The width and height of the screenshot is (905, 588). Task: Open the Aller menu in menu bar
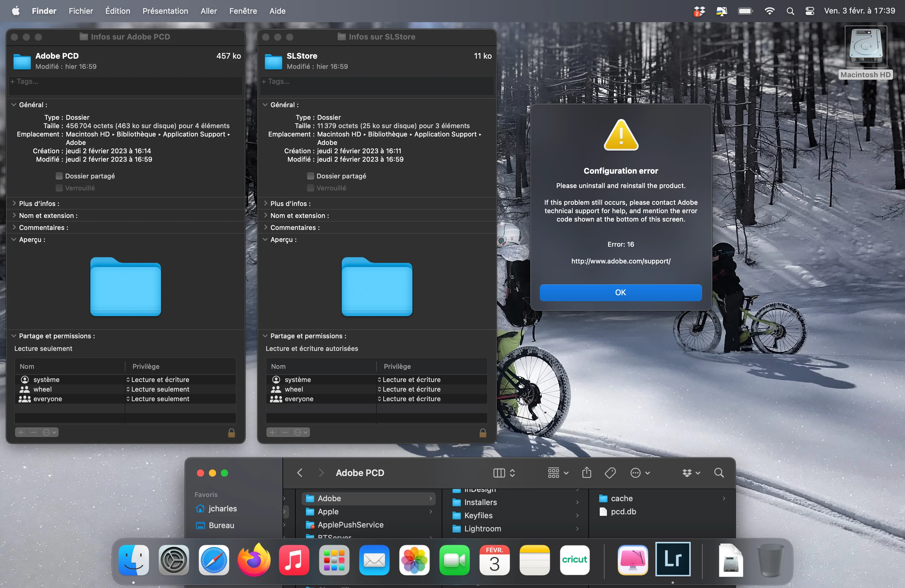point(208,11)
